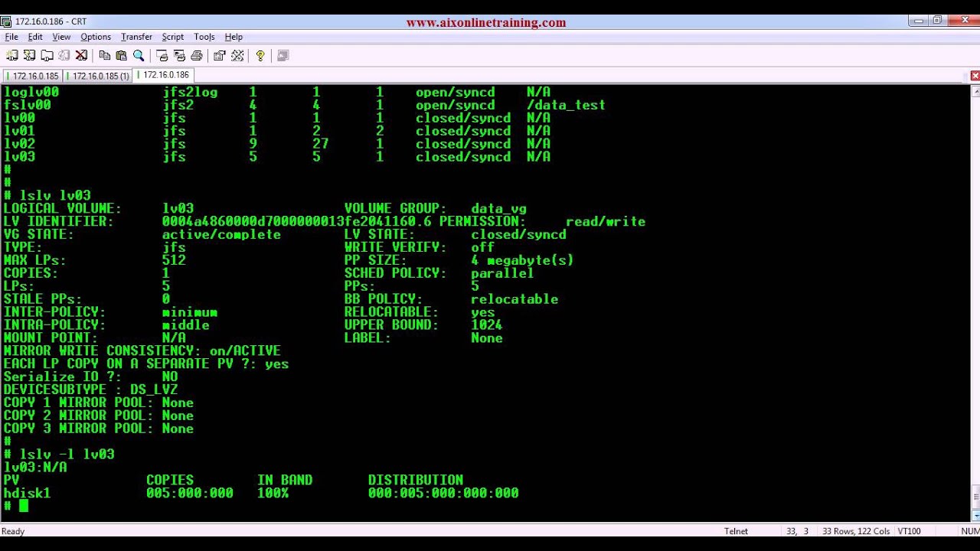Click the Connect toolbar icon
This screenshot has height=551, width=980.
tap(11, 55)
